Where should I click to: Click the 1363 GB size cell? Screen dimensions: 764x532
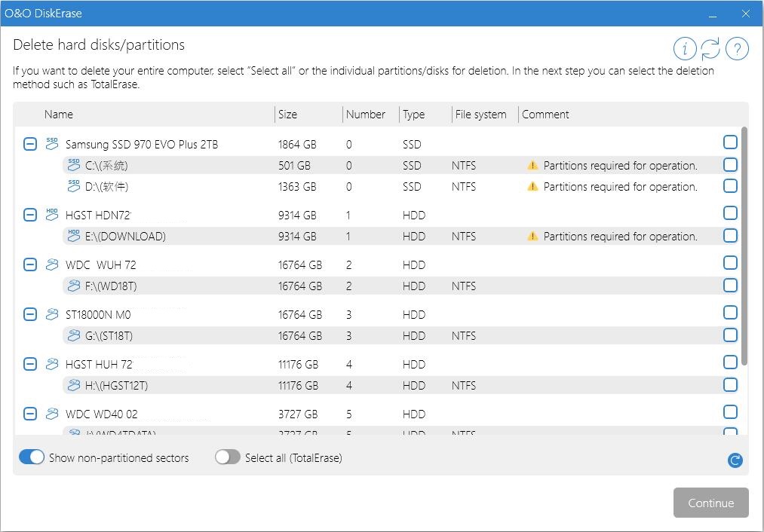pos(296,186)
